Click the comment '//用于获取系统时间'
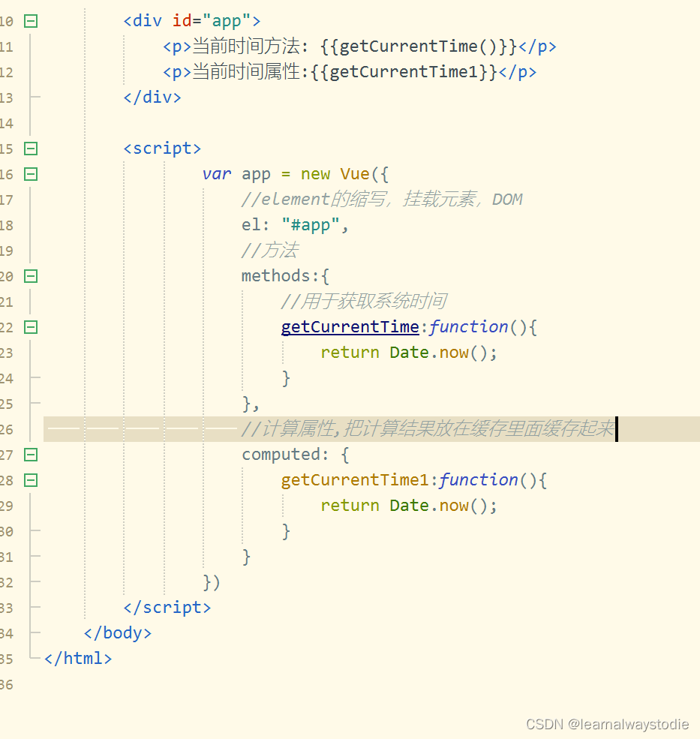 [363, 302]
